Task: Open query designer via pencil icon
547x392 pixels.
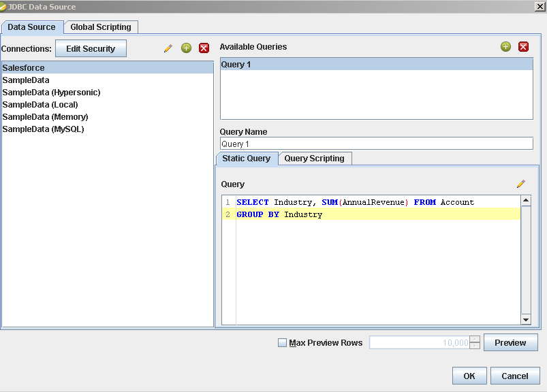Action: point(521,184)
